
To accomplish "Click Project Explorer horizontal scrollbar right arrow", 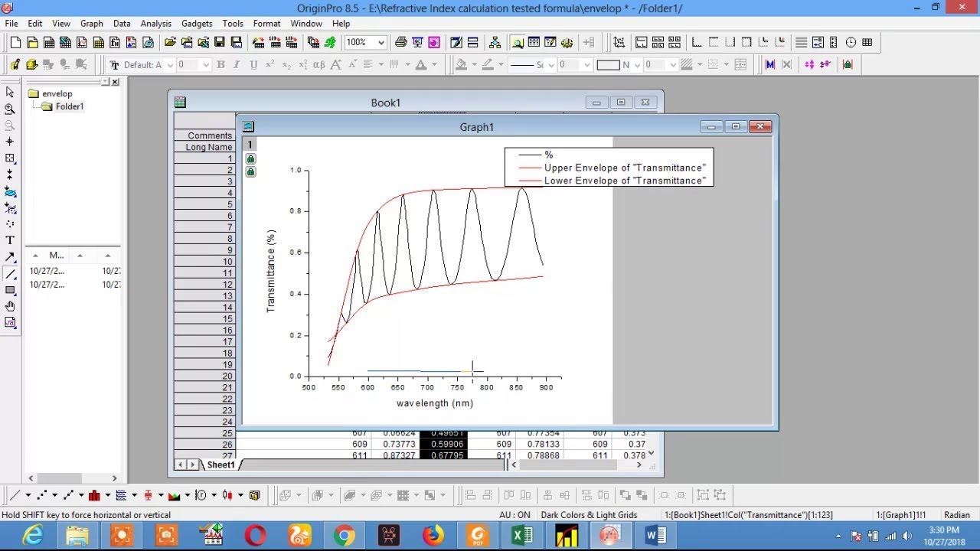I will [x=115, y=478].
